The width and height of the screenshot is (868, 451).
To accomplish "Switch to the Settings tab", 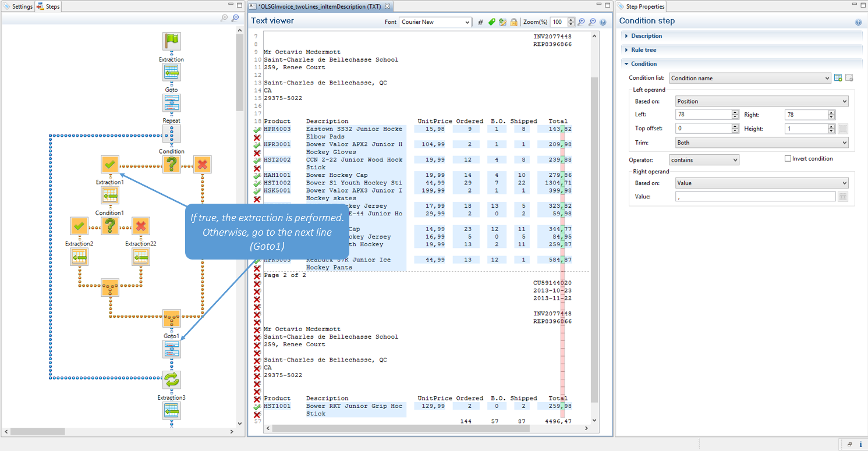I will (19, 7).
